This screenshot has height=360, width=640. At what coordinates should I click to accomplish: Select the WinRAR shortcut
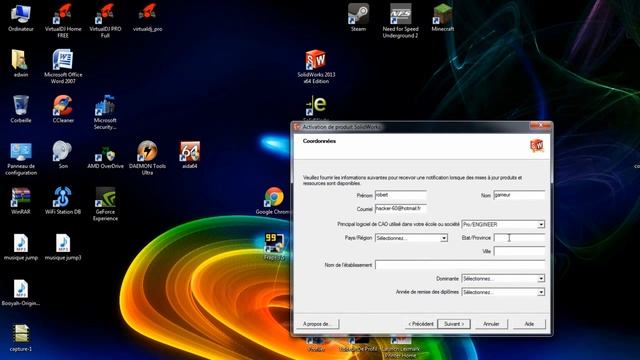pos(20,201)
